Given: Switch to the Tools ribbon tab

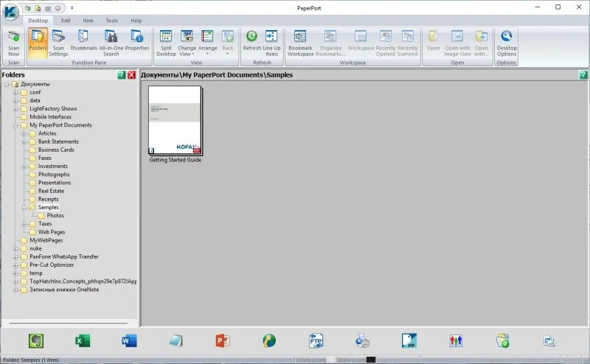Looking at the screenshot, I should coord(112,21).
